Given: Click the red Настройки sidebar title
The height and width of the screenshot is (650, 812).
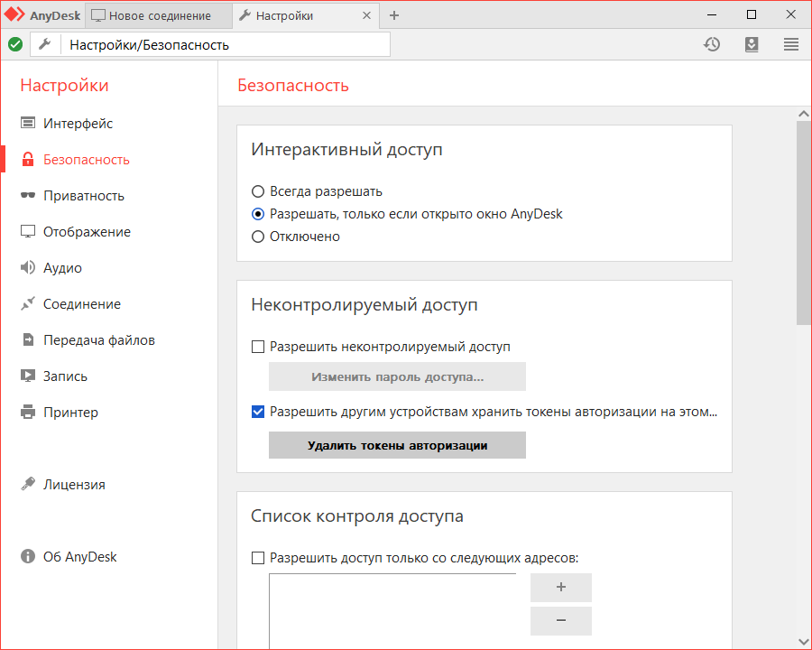Looking at the screenshot, I should pyautogui.click(x=64, y=85).
